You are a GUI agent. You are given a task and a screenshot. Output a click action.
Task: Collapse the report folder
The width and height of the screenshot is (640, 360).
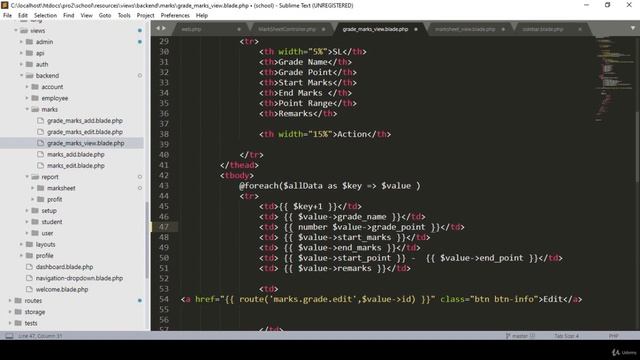pyautogui.click(x=27, y=177)
